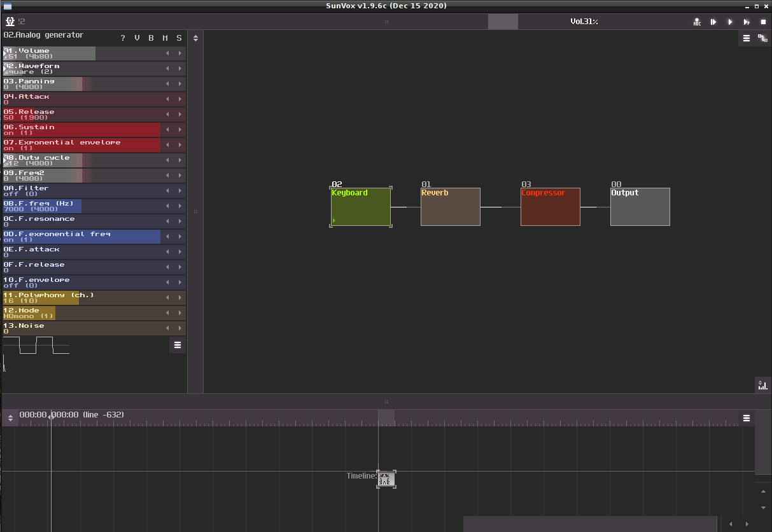Screen dimensions: 772x532
Task: Switch Mode to next option
Action: (x=180, y=313)
